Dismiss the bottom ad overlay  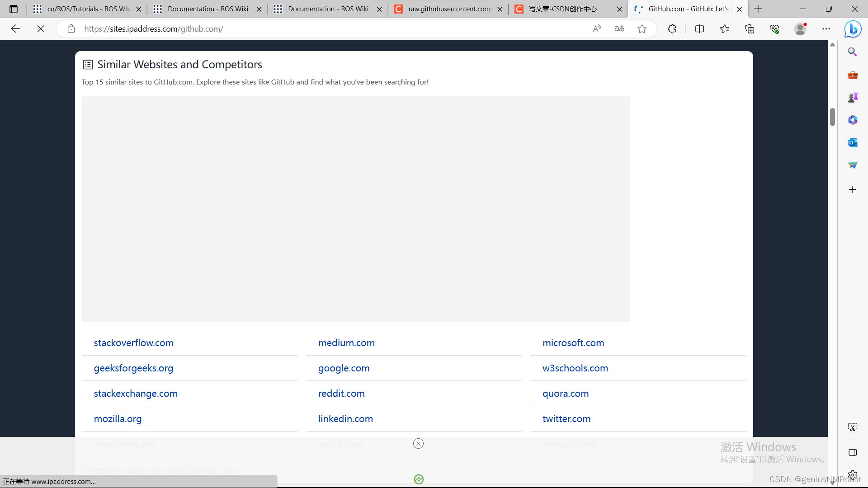point(418,444)
